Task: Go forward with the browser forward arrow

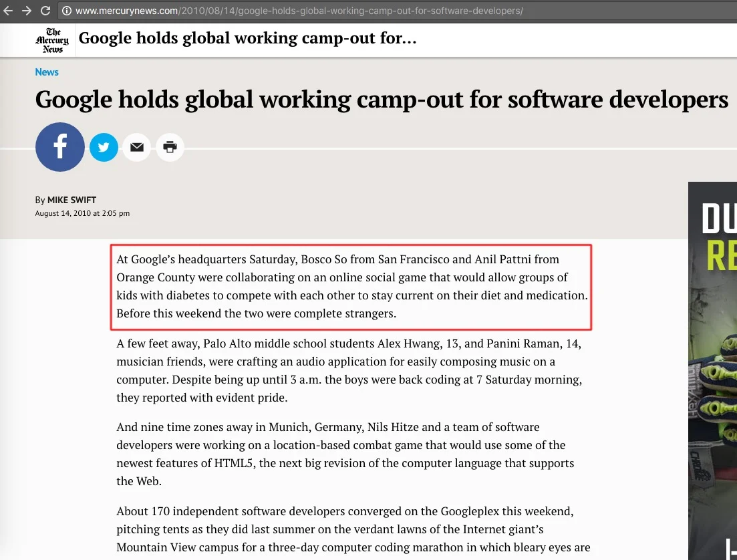Action: (x=27, y=10)
